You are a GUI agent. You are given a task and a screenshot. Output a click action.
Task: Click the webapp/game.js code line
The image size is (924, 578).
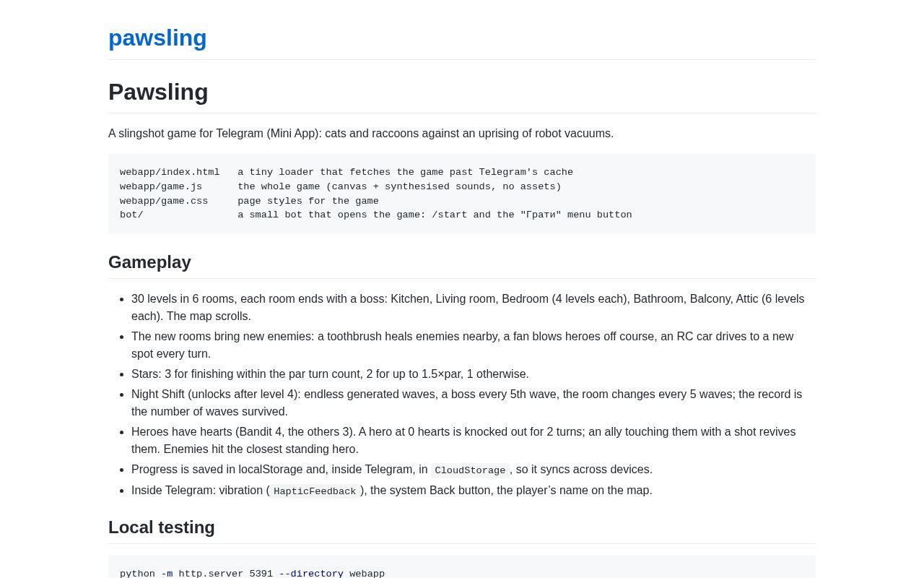click(x=341, y=186)
